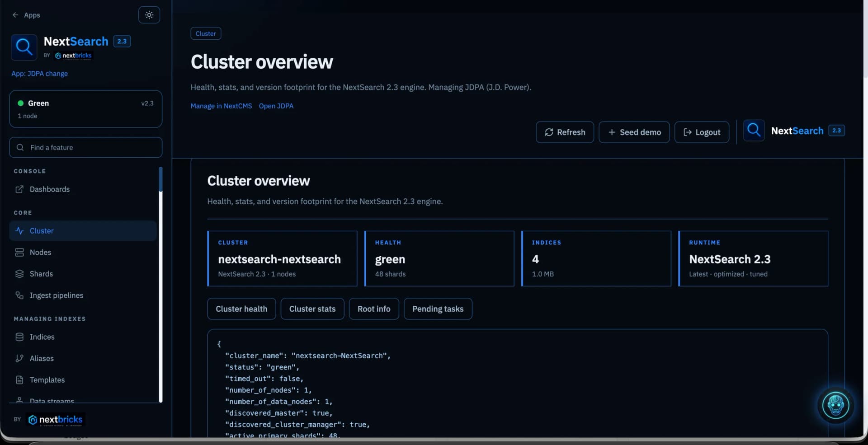This screenshot has height=445, width=868.
Task: Open the Aliases page
Action: point(83,358)
